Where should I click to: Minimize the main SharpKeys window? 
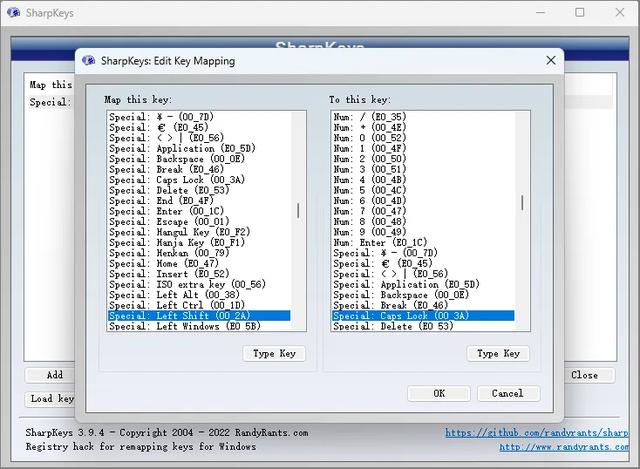click(540, 13)
